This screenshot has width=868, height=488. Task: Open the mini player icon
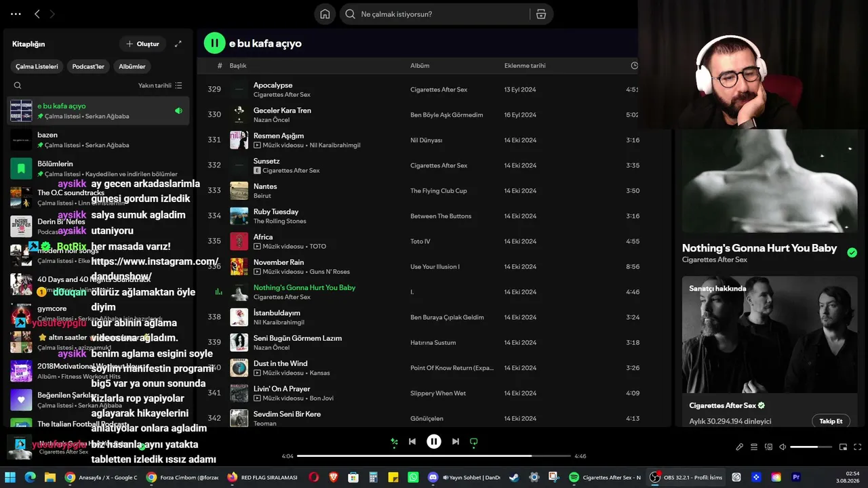click(x=843, y=447)
